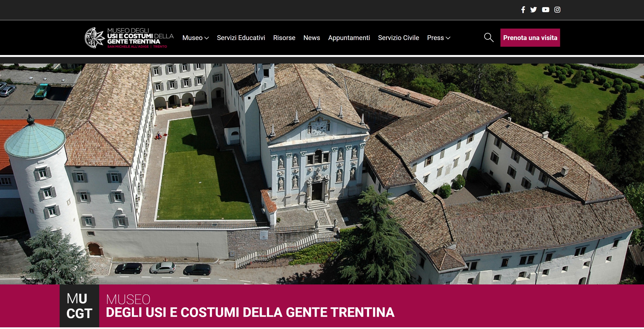Open the Risorse page

click(284, 38)
